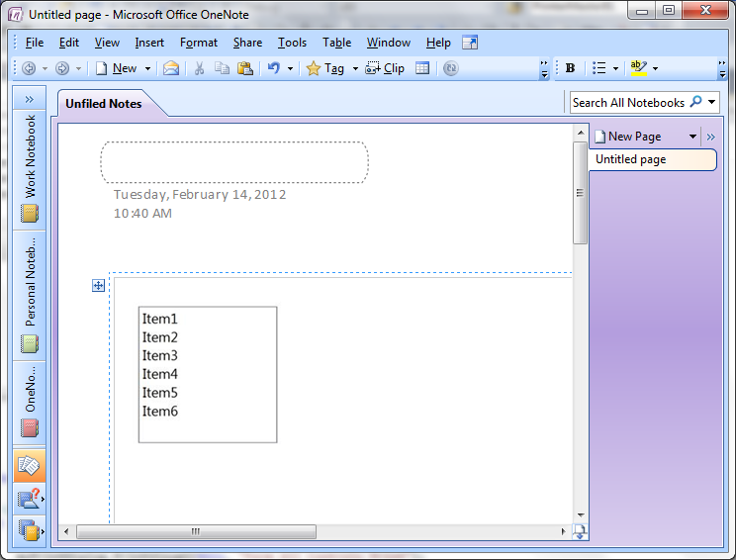Open the Insert menu
This screenshot has width=736, height=560.
tap(149, 43)
